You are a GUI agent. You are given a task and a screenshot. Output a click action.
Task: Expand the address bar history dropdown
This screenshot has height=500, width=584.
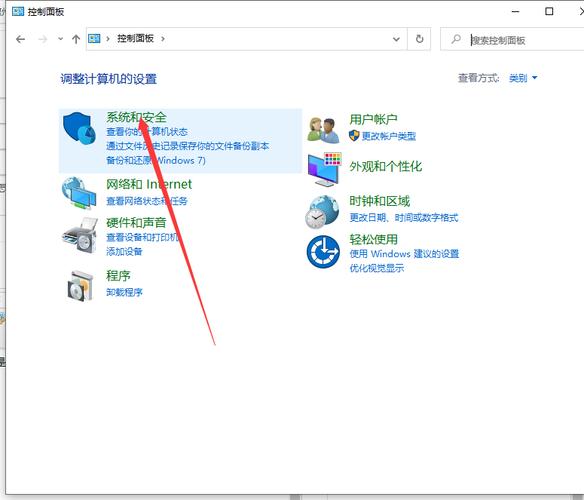coord(396,39)
